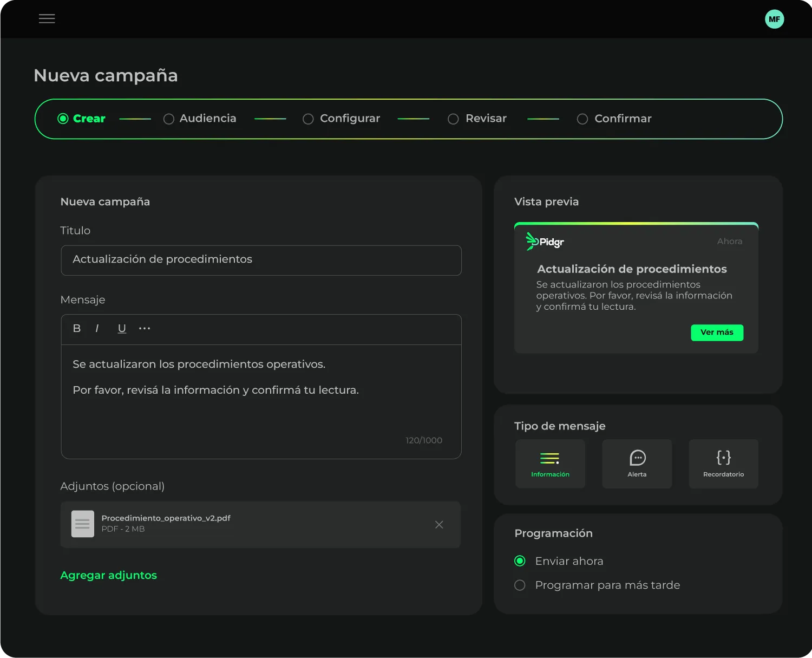Select Alerta message type

point(637,464)
